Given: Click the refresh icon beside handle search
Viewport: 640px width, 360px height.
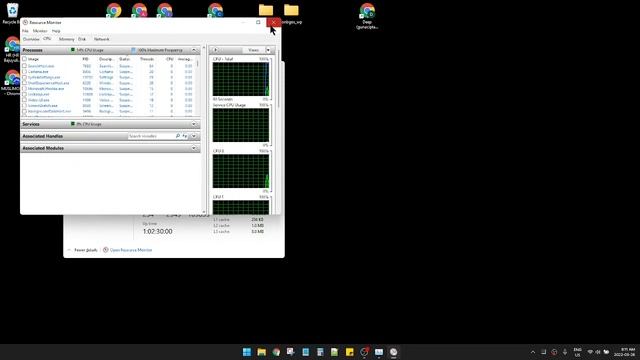Looking at the screenshot, I should coord(184,136).
